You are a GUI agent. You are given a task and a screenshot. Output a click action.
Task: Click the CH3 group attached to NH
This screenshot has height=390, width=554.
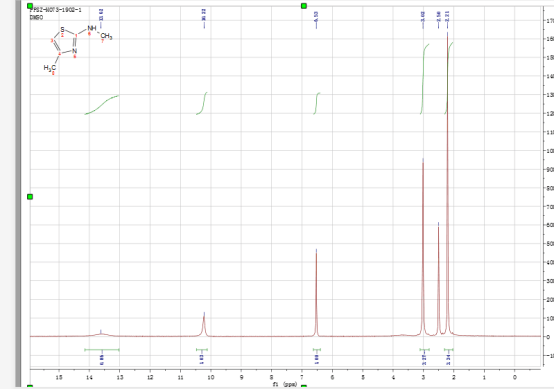tap(106, 36)
